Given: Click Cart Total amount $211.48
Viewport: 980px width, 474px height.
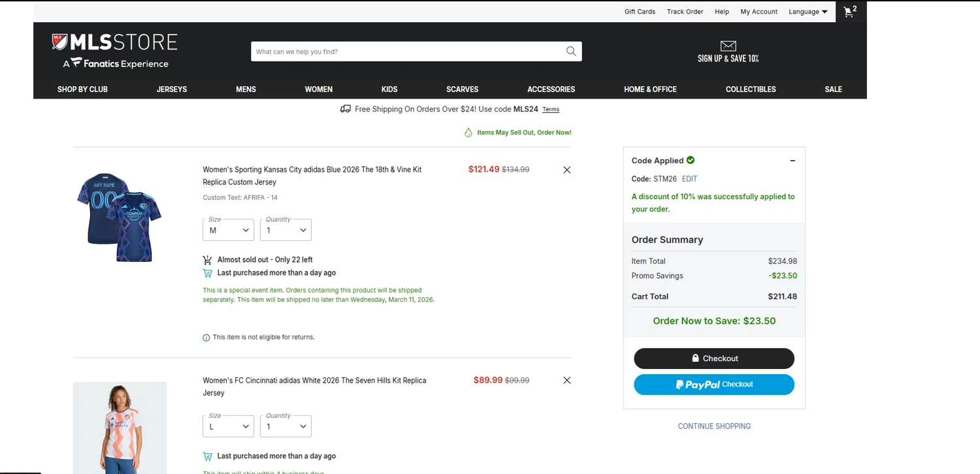Looking at the screenshot, I should tap(782, 296).
